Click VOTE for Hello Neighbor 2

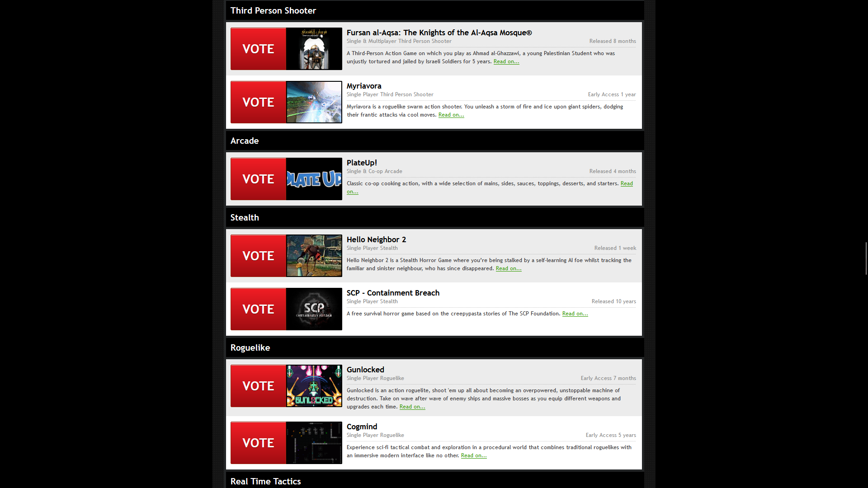pyautogui.click(x=258, y=256)
